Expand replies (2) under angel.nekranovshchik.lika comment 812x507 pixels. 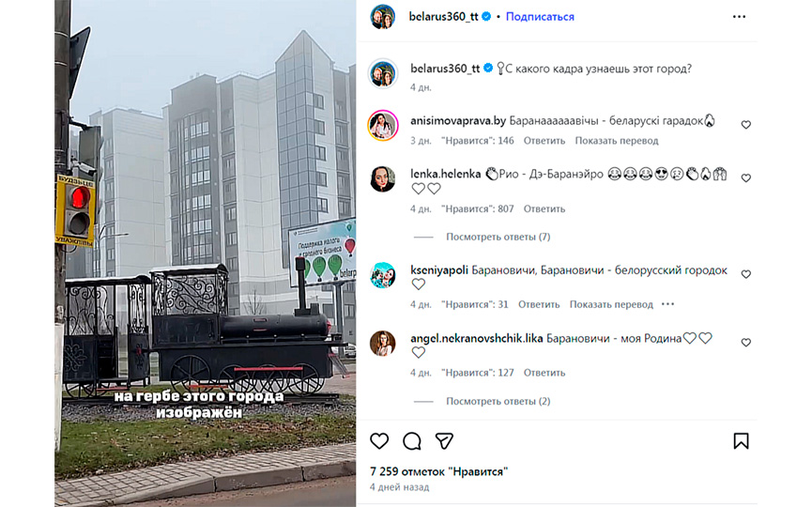pyautogui.click(x=498, y=401)
